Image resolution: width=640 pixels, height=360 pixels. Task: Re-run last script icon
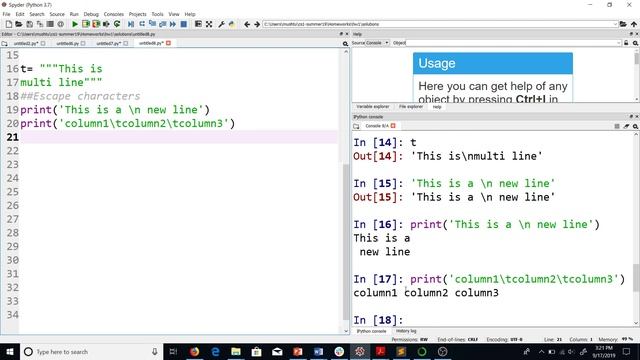click(x=117, y=24)
